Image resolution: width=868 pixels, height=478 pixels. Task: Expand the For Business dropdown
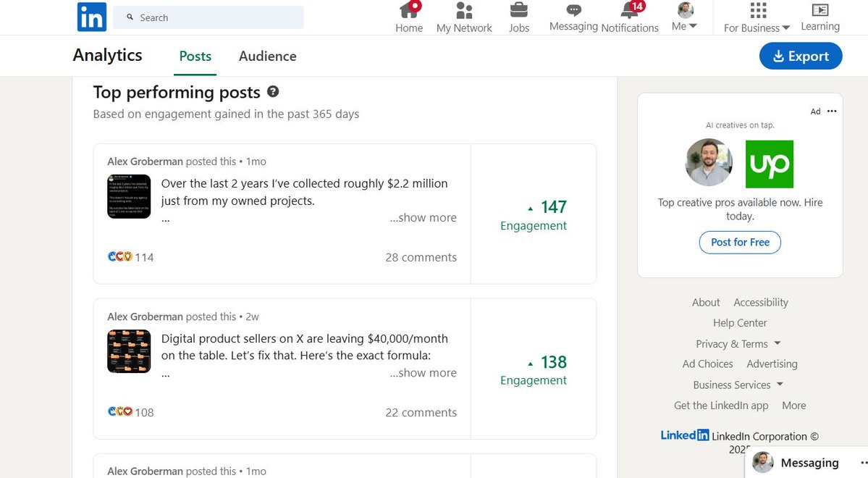[x=755, y=17]
